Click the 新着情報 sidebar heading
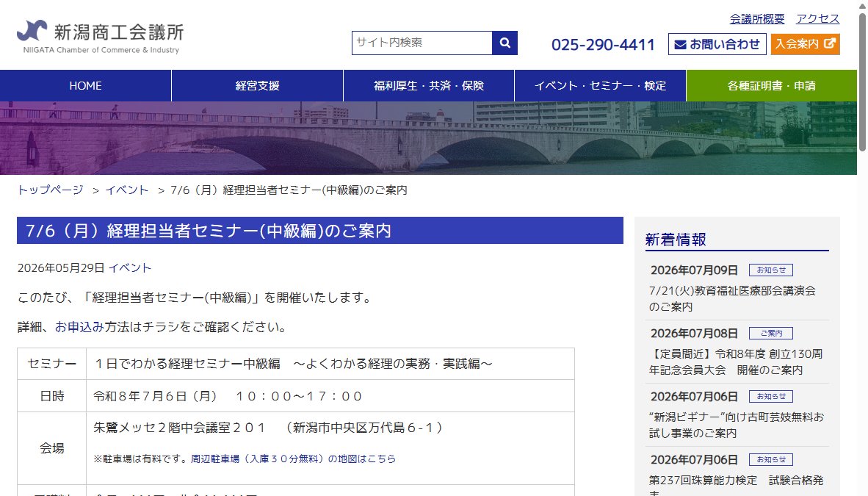 (x=676, y=240)
